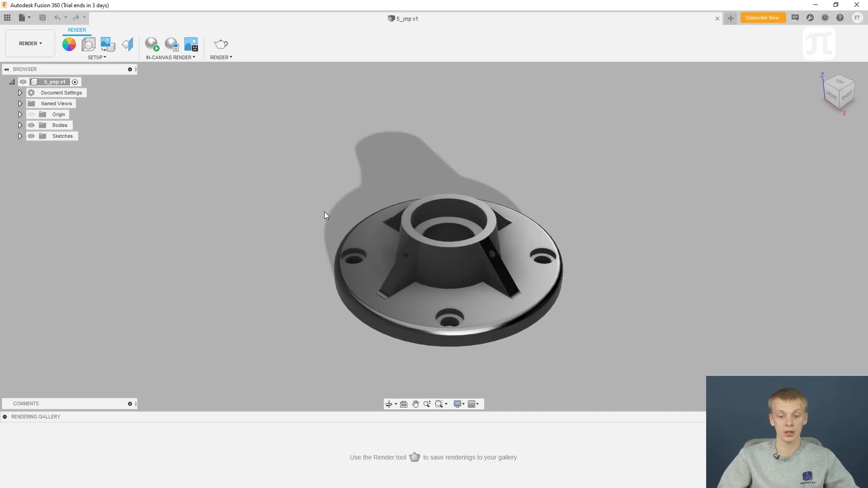Viewport: 868px width, 488px height.
Task: Click the ViewCube TOP face
Action: click(840, 81)
